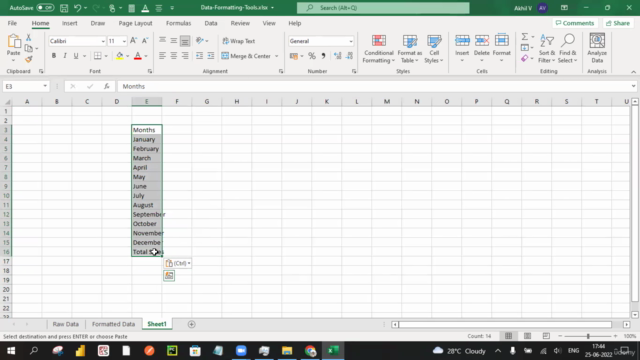Align text to the left

tap(162, 56)
